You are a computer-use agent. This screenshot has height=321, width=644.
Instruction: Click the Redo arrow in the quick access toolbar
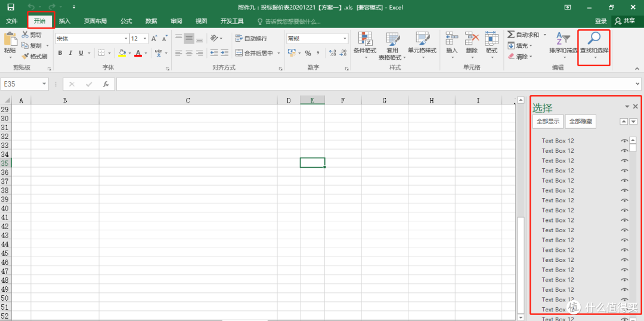(52, 7)
